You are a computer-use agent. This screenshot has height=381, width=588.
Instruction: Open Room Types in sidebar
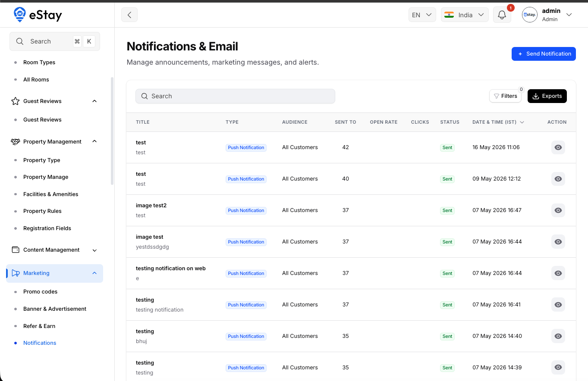(39, 62)
